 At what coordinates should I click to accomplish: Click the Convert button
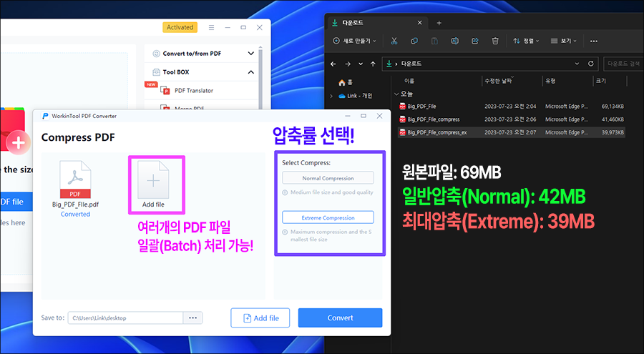[340, 318]
